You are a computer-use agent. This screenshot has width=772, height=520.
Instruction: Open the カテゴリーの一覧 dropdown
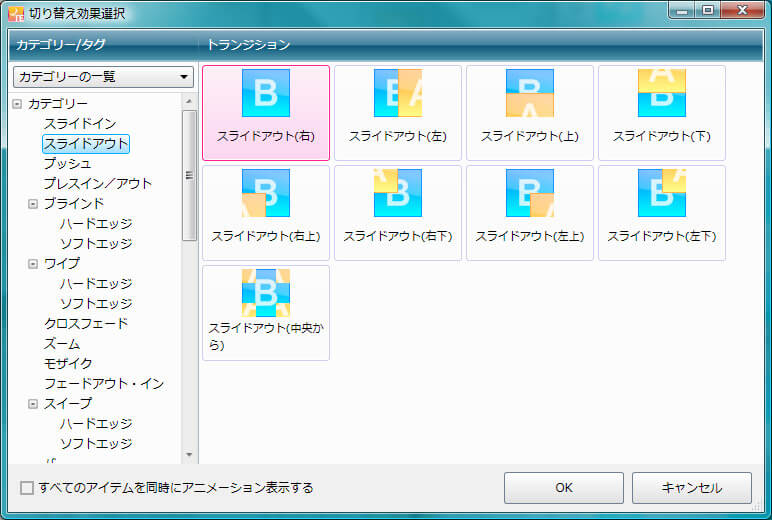pyautogui.click(x=104, y=77)
